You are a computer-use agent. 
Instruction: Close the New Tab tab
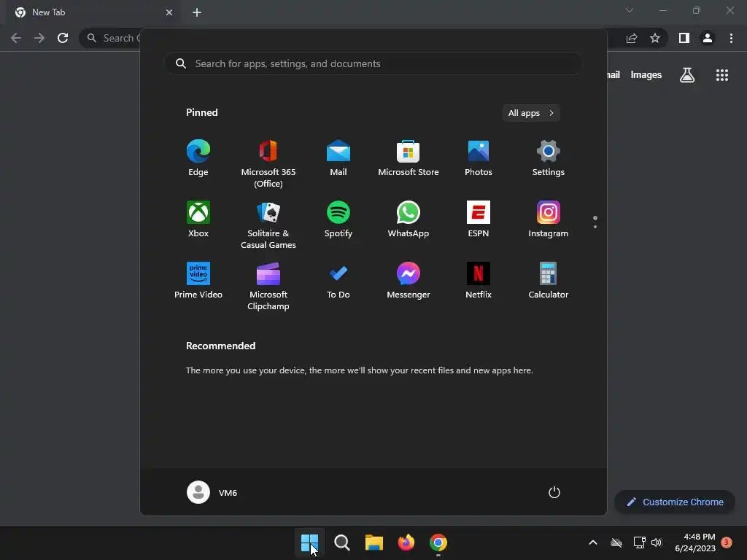point(169,12)
